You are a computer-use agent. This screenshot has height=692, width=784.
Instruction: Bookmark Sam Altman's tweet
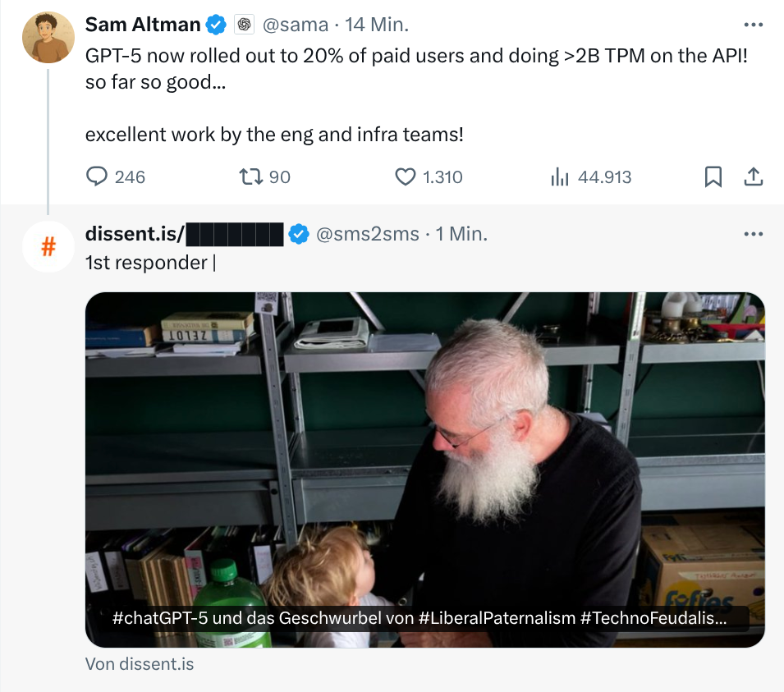(713, 176)
